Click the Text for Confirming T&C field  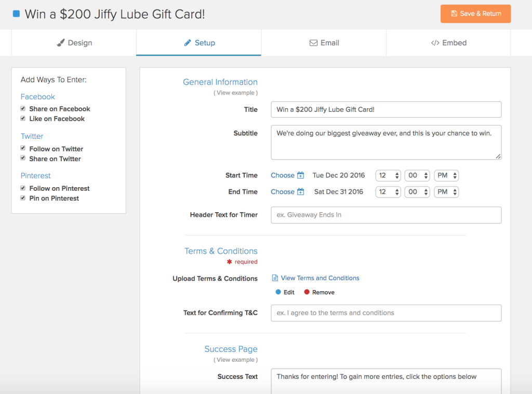(386, 313)
